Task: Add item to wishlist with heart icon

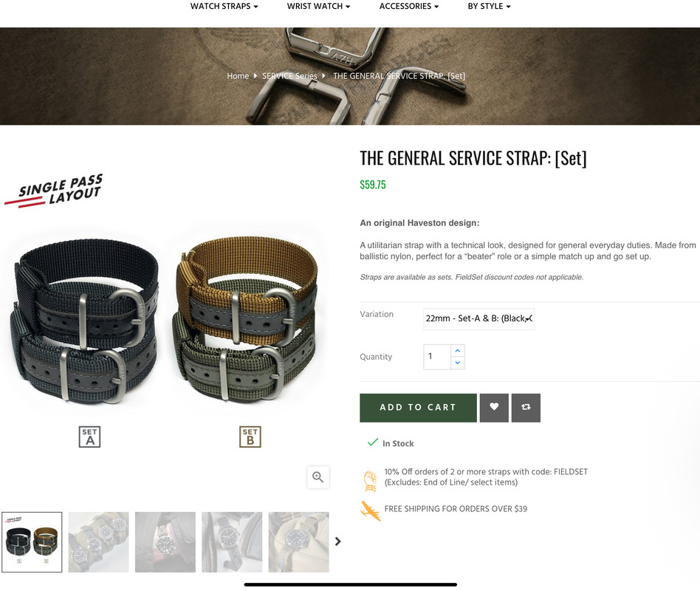Action: tap(494, 407)
